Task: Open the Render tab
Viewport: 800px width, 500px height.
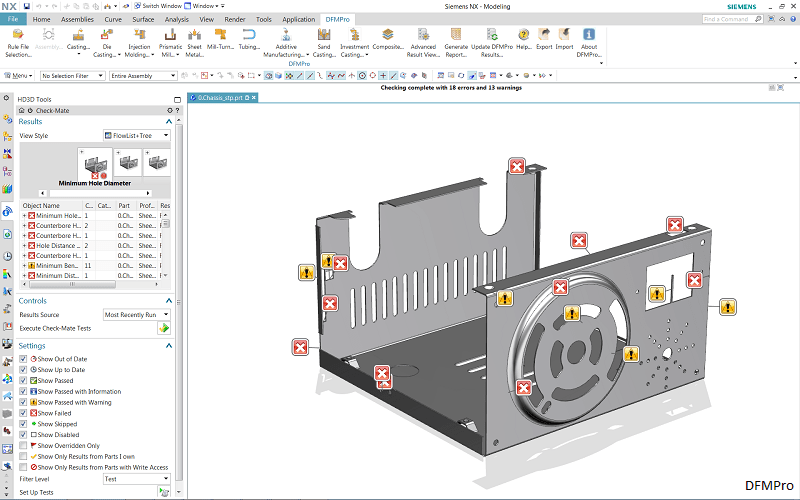Action: click(x=235, y=19)
